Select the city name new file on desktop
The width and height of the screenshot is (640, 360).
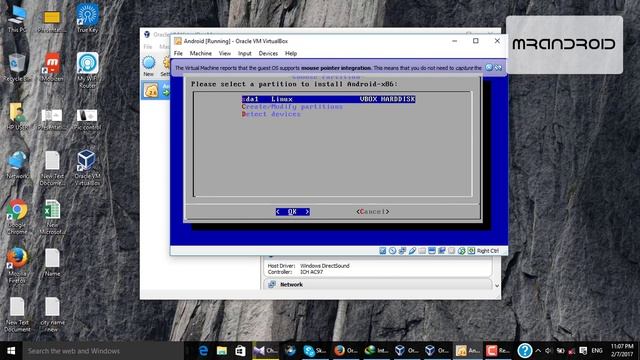pos(52,314)
